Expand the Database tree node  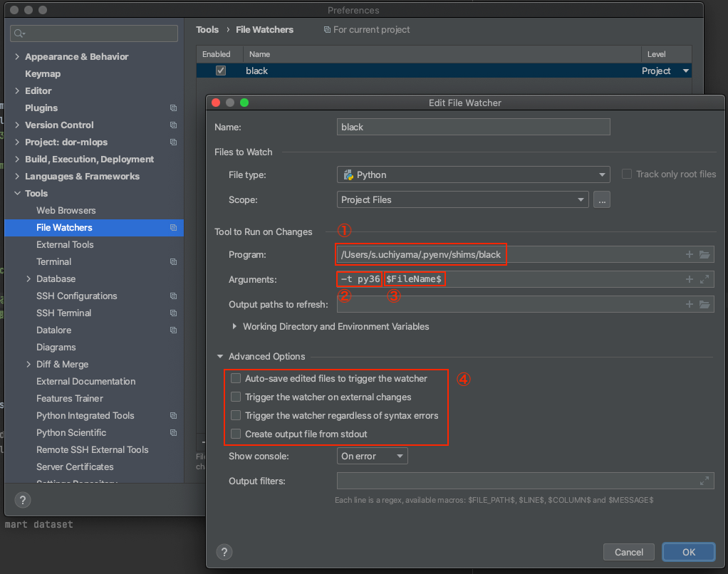pos(28,278)
